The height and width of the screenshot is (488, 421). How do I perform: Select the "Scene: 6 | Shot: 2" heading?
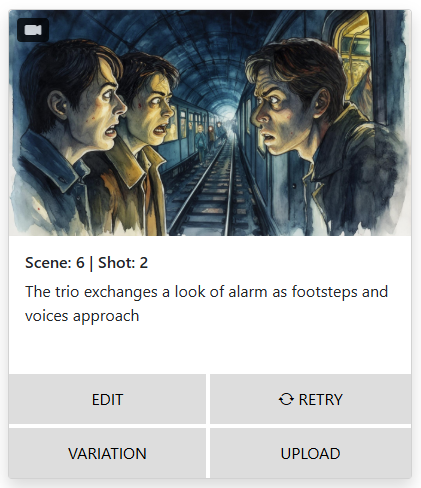(x=87, y=263)
